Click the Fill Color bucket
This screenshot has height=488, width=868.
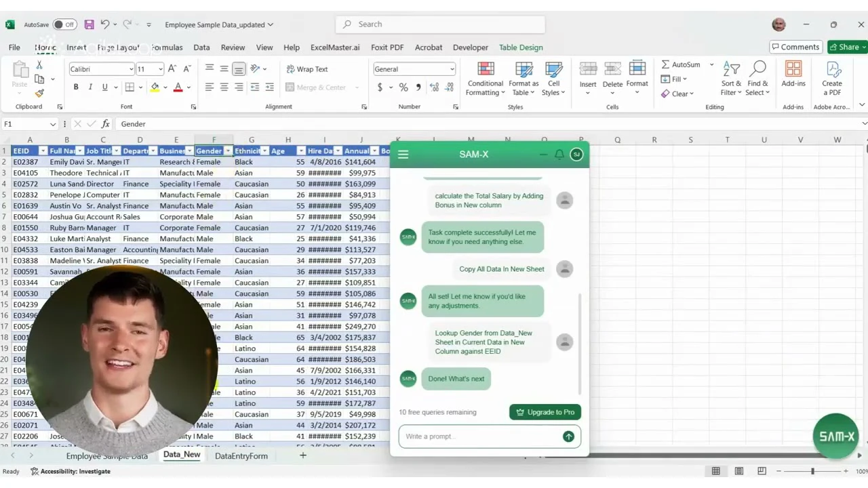(155, 87)
